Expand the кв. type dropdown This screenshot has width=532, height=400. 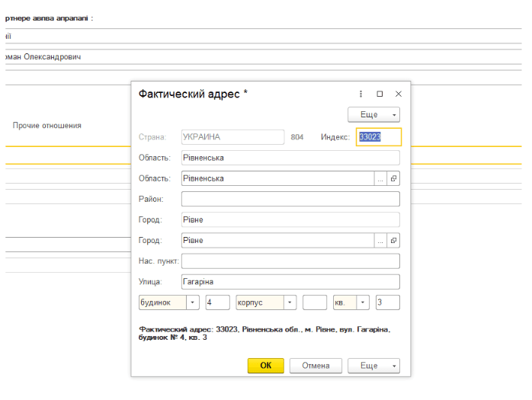coord(363,302)
